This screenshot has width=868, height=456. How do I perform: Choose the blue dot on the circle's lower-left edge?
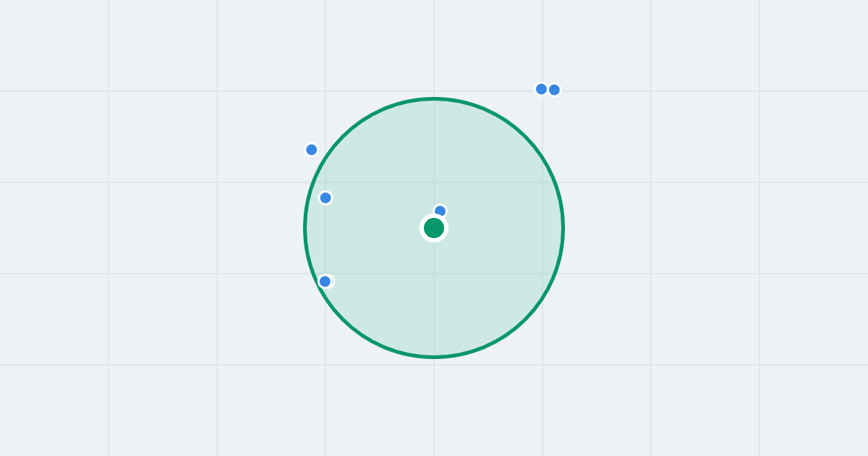pos(325,282)
